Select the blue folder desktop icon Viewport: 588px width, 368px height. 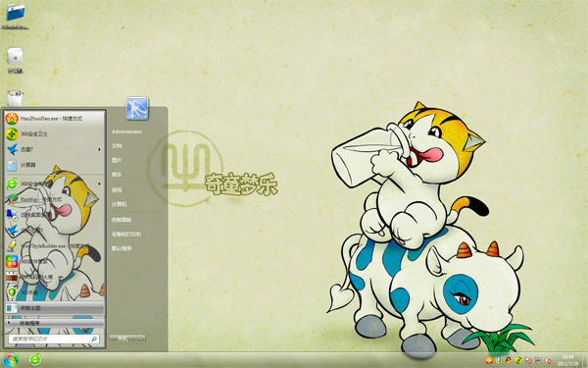pos(15,17)
